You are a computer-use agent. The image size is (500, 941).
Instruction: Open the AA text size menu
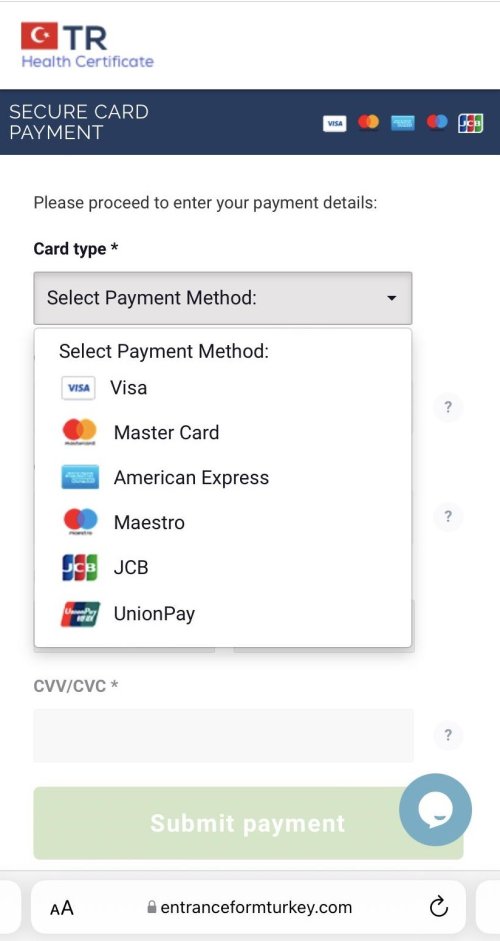coord(61,907)
